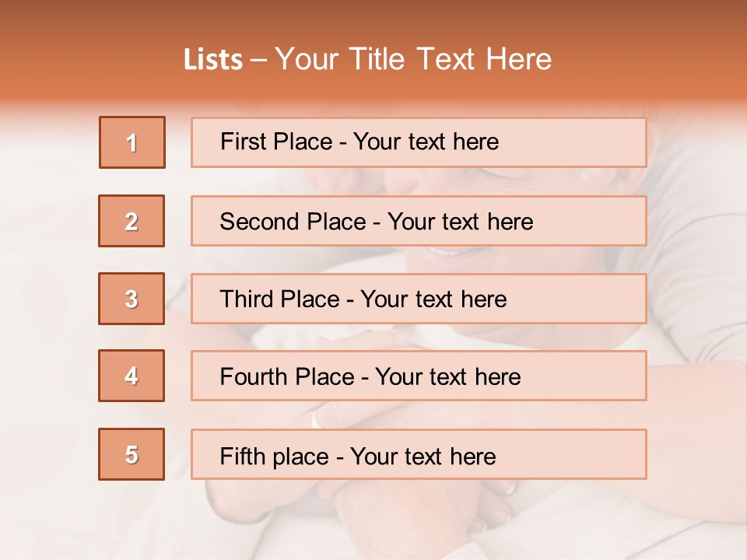Viewport: 747px width, 560px height.
Task: Select the number 4 square
Action: 132,376
